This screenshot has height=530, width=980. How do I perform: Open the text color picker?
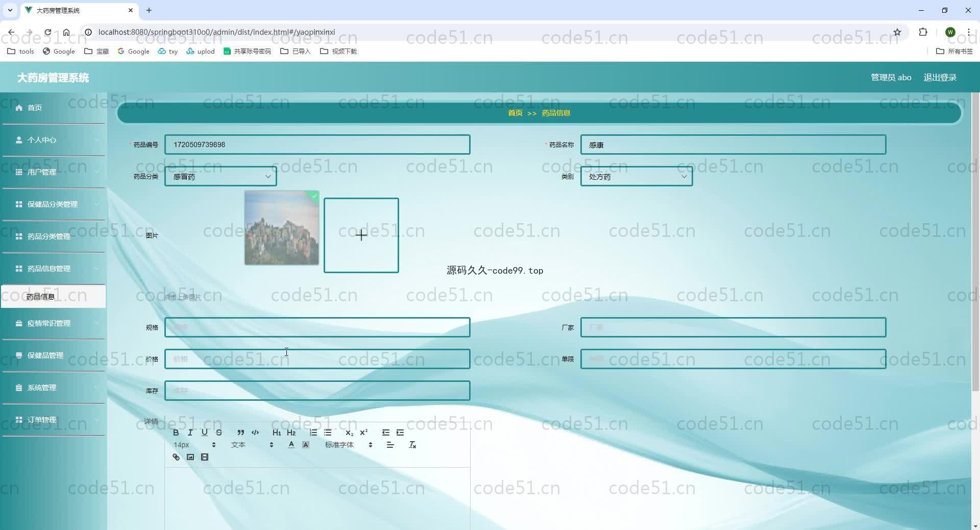click(291, 445)
